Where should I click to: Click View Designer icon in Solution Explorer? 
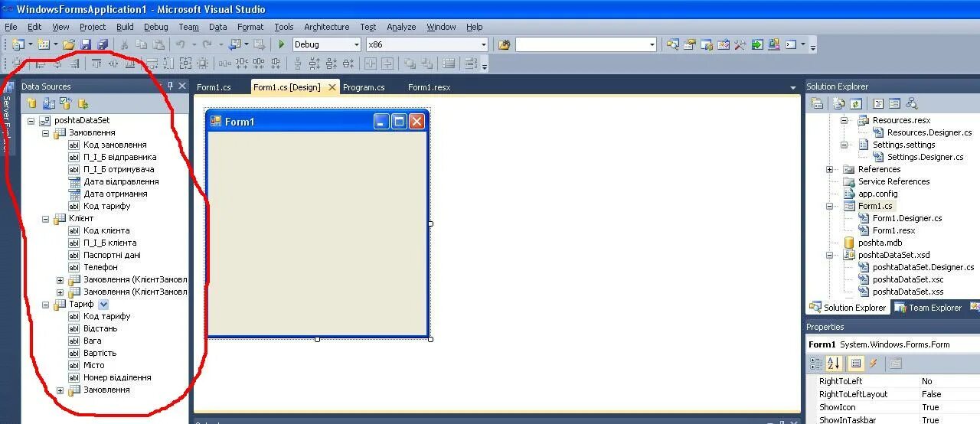click(894, 103)
